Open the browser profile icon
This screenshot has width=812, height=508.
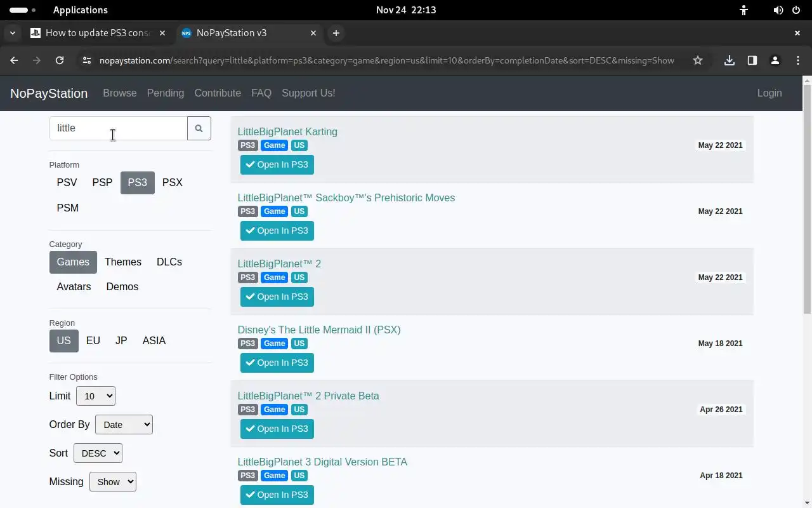775,60
